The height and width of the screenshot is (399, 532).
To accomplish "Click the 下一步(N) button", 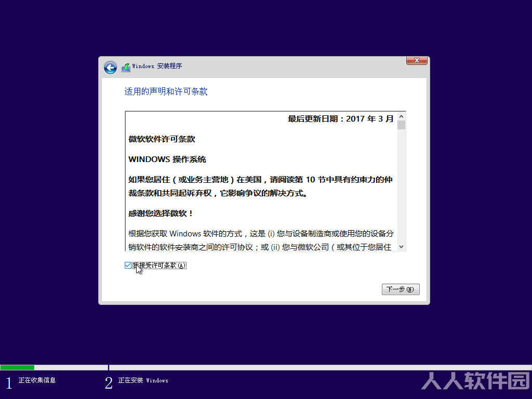I will 401,289.
